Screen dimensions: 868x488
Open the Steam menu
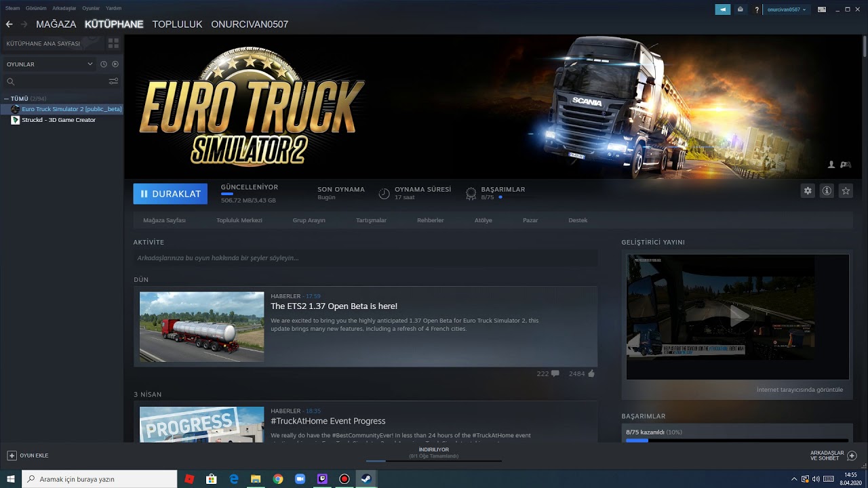(12, 8)
